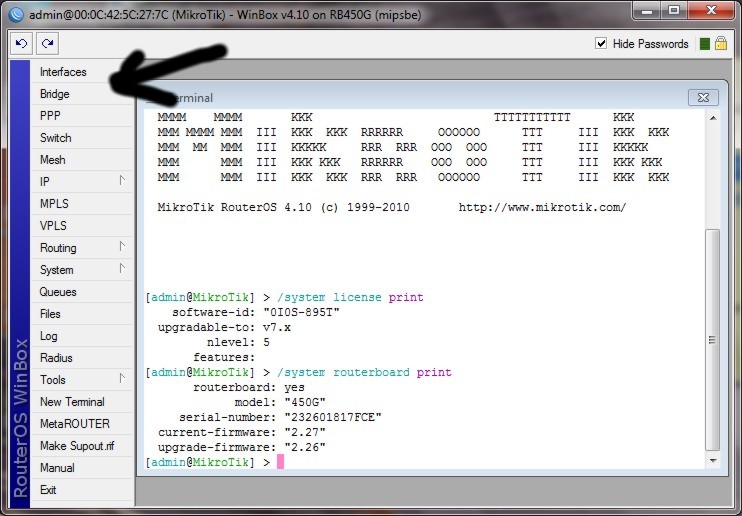Open the Files menu item
Viewport: 742px width, 516px height.
(x=82, y=314)
